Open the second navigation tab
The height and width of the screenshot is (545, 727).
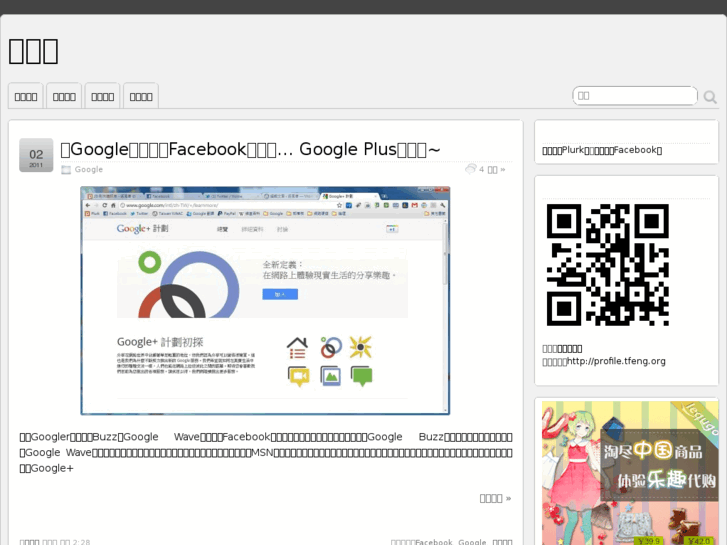pos(64,96)
